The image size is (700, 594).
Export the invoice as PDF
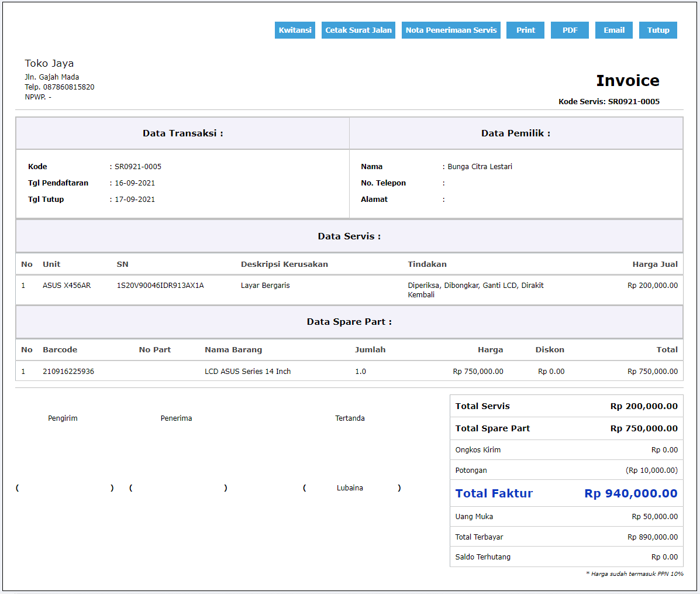click(x=570, y=30)
